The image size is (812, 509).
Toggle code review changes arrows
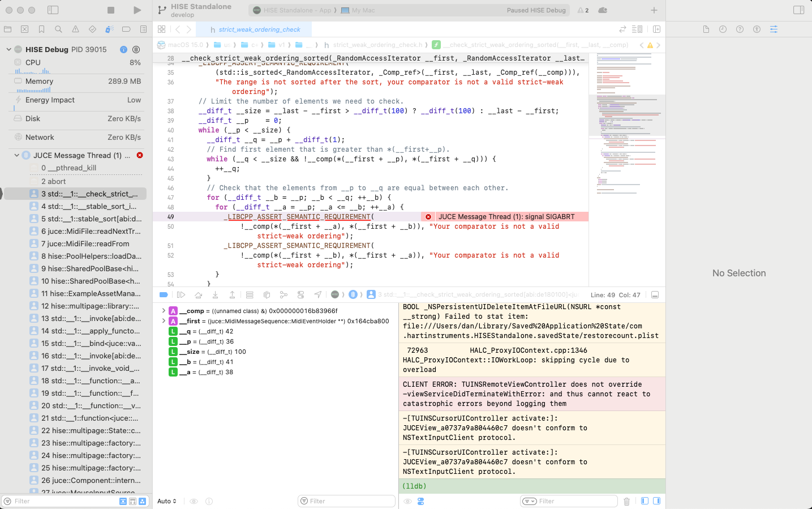(623, 29)
